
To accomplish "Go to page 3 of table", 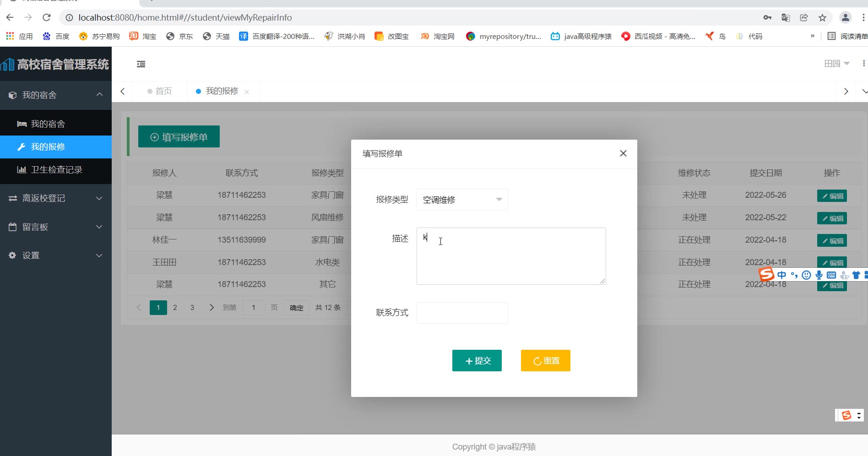I will [192, 308].
